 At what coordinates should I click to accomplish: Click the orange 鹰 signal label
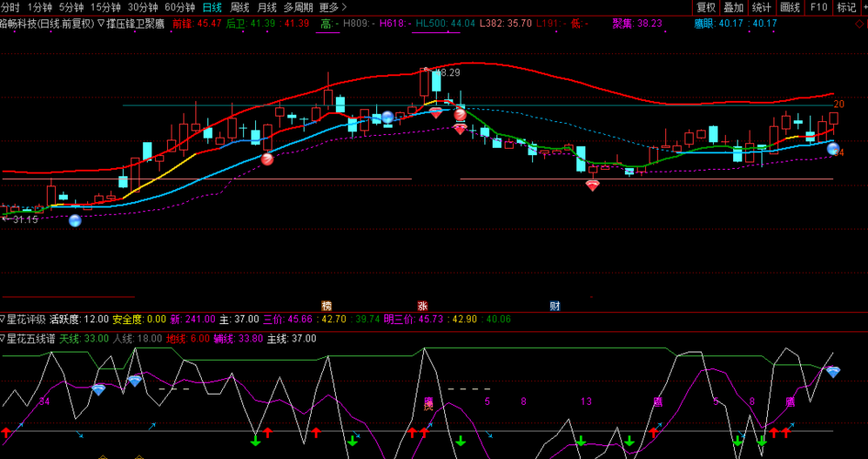tap(428, 406)
